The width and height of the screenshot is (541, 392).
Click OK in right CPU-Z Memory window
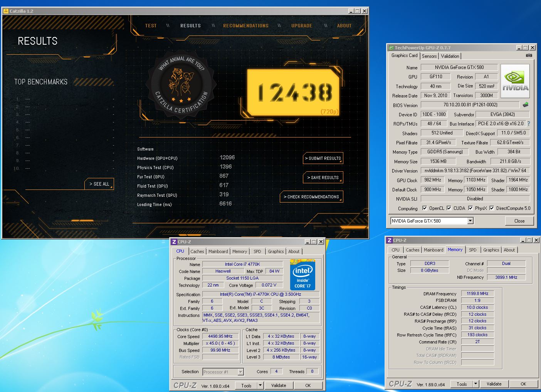point(523,384)
